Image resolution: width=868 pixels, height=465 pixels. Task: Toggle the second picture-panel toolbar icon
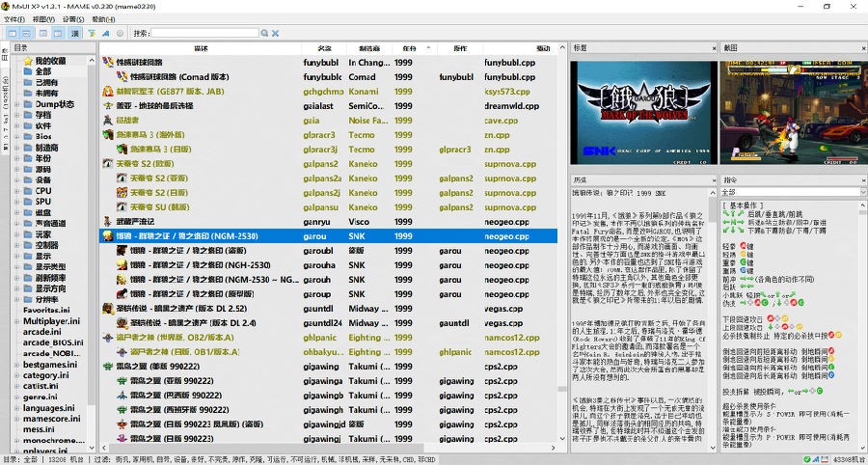(27, 33)
